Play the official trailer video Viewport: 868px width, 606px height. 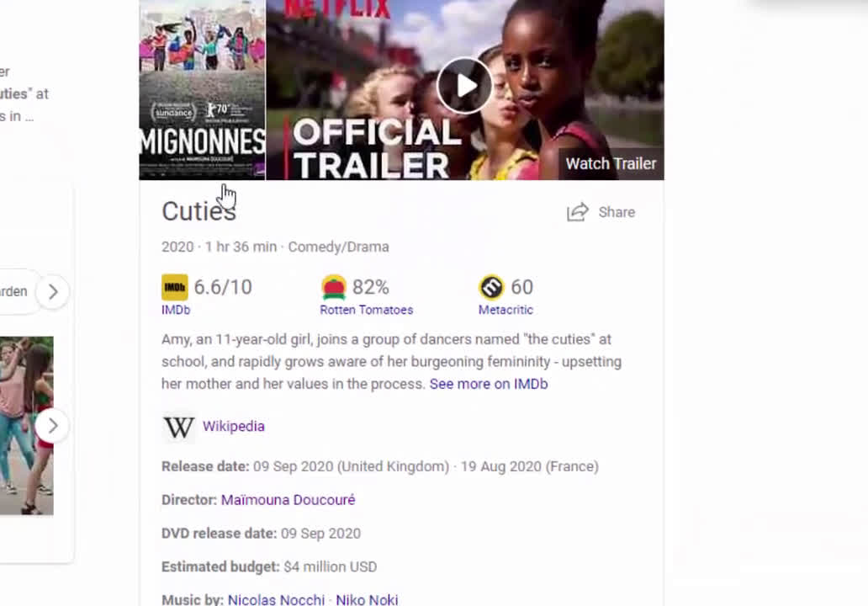[464, 86]
